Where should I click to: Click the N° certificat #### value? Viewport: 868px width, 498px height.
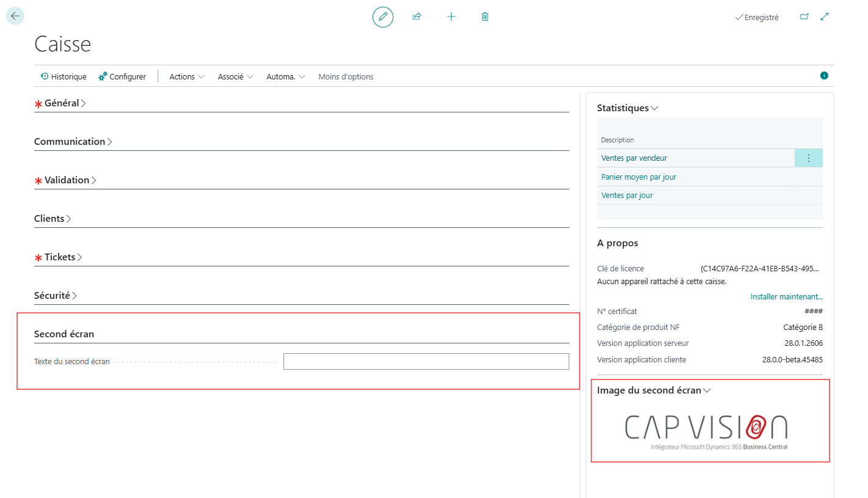(814, 312)
